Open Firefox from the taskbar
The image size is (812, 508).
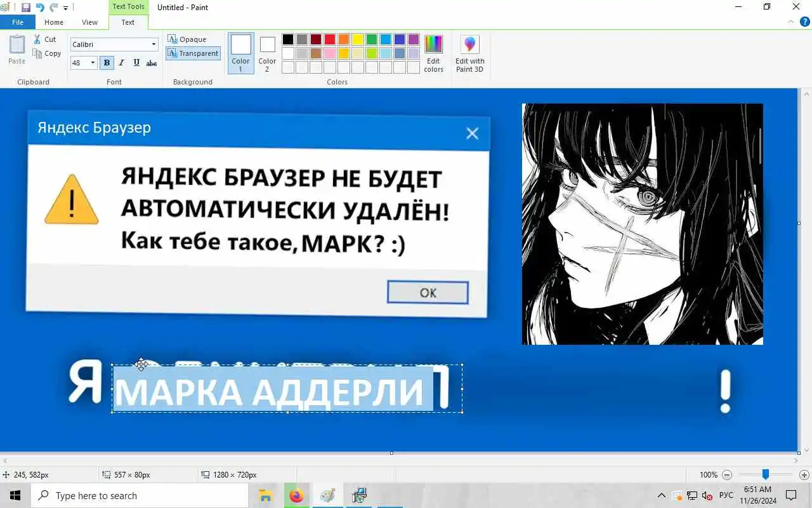[296, 495]
